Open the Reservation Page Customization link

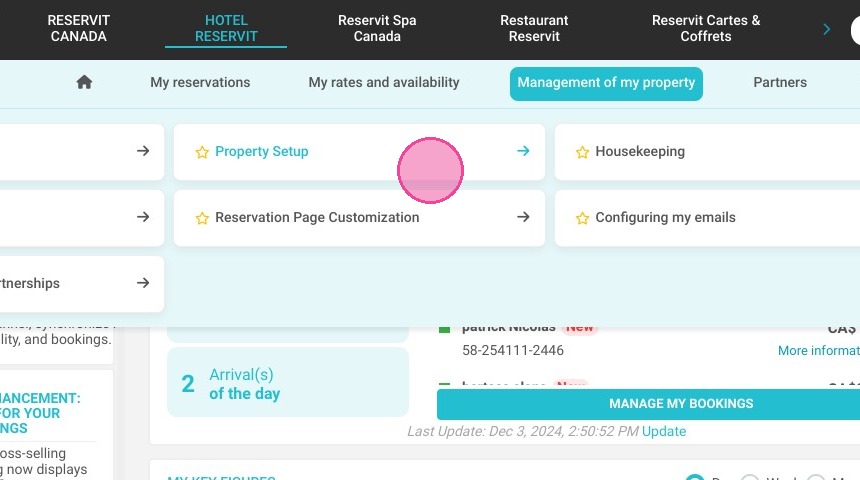[x=317, y=217]
